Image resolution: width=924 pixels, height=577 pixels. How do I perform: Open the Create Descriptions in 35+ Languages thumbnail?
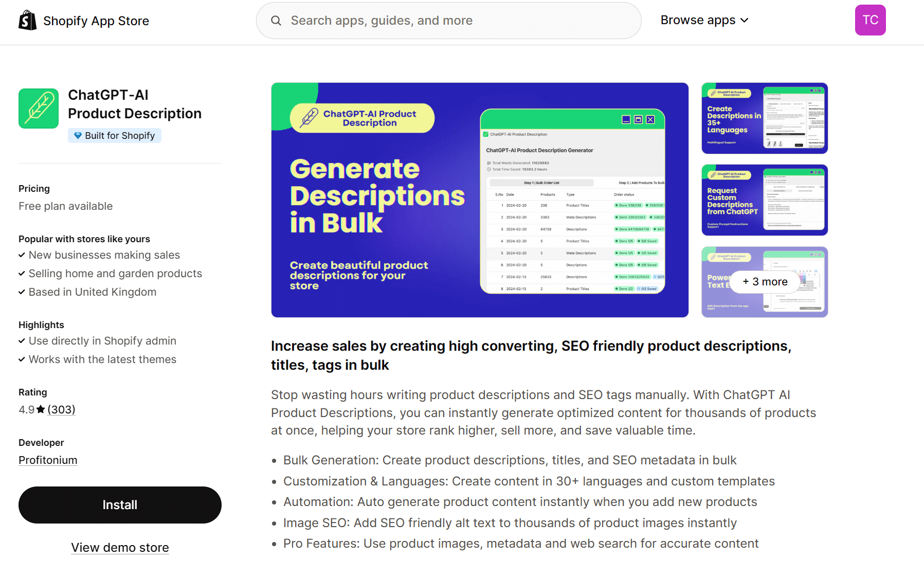tap(764, 118)
